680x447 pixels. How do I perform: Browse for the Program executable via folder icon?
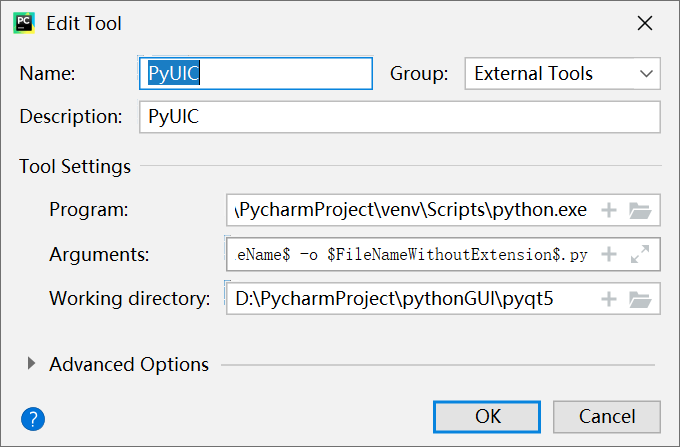pos(640,211)
